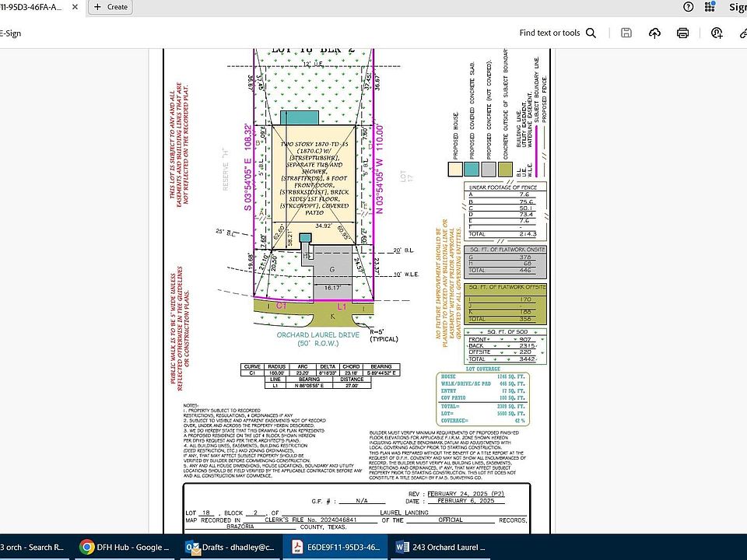This screenshot has width=747, height=560.
Task: Click the search magnifier icon
Action: point(591,33)
